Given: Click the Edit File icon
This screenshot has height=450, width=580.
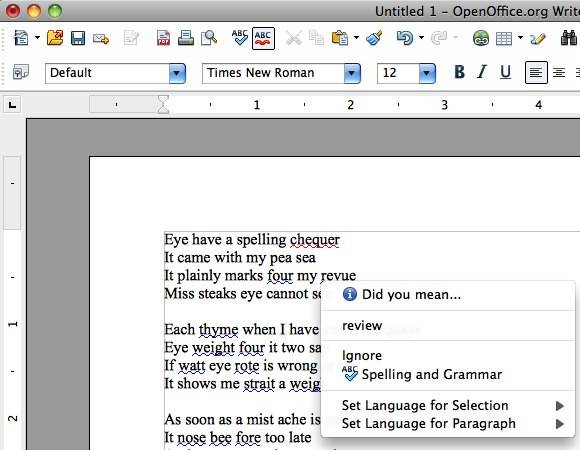Looking at the screenshot, I should click(x=131, y=38).
